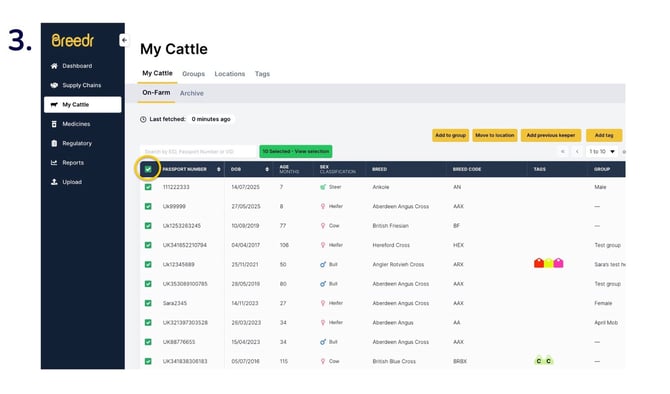The width and height of the screenshot is (670, 394).
Task: Click the Medicines bottle icon
Action: (54, 124)
